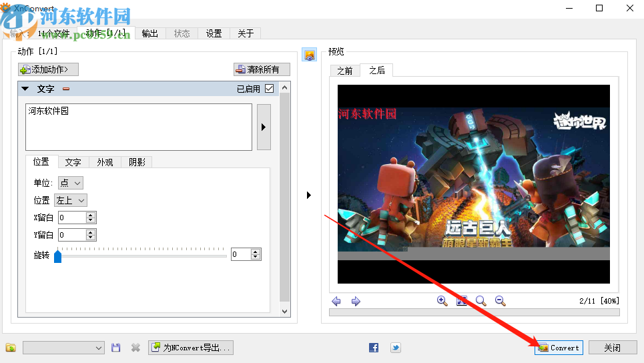The height and width of the screenshot is (363, 644).
Task: Switch to the 之前 preview tab
Action: tap(344, 71)
